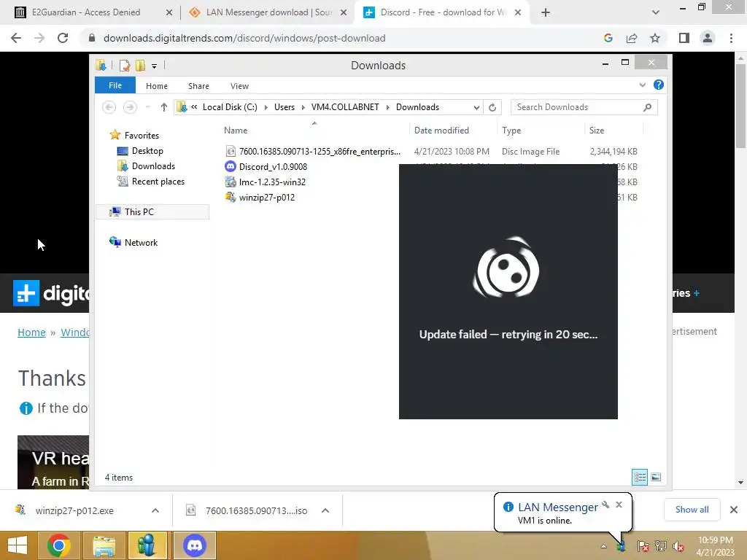Close the LAN Messenger download tab
Viewport: 747px width, 560px height.
click(344, 12)
